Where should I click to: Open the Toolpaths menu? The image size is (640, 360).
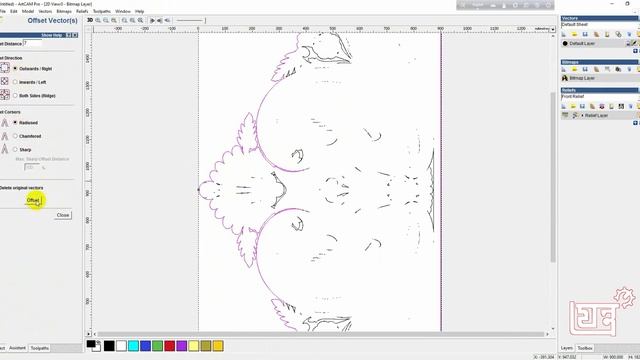tap(102, 11)
